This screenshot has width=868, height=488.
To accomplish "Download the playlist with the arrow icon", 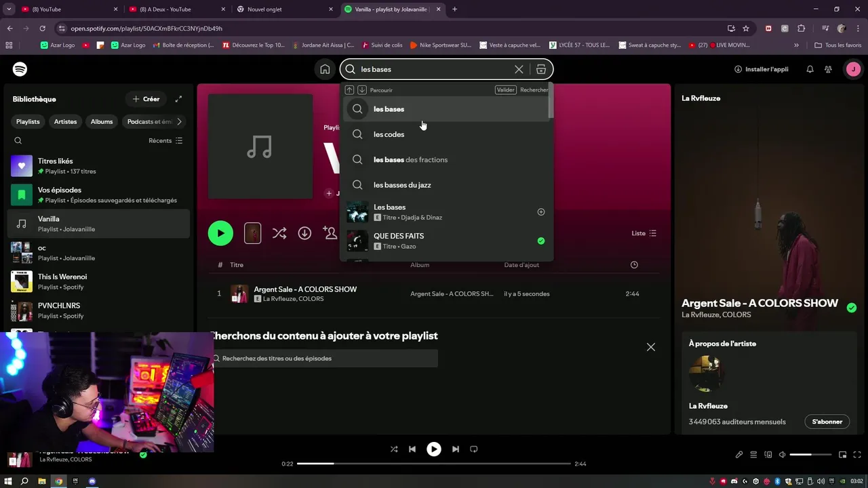I will pyautogui.click(x=304, y=233).
